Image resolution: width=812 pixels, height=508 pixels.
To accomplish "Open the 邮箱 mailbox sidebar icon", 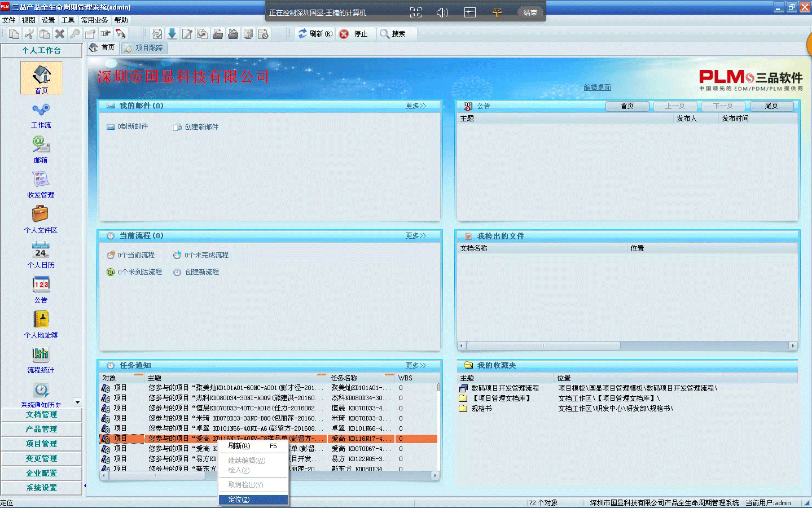I will click(x=41, y=146).
